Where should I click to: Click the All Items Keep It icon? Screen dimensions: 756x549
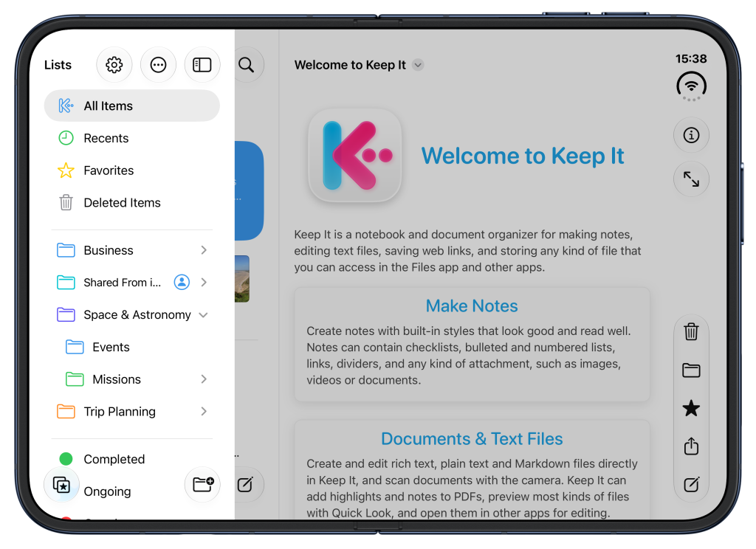click(x=66, y=106)
